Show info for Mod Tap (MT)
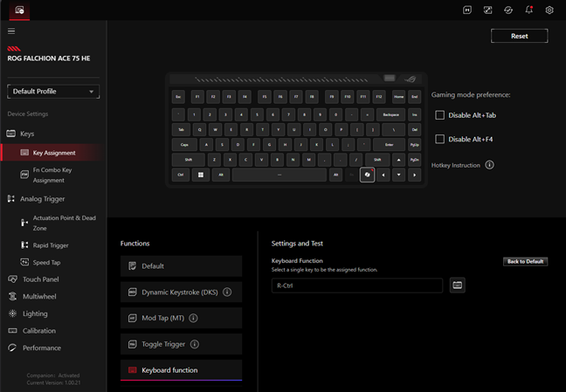This screenshot has width=566, height=392. pos(194,318)
